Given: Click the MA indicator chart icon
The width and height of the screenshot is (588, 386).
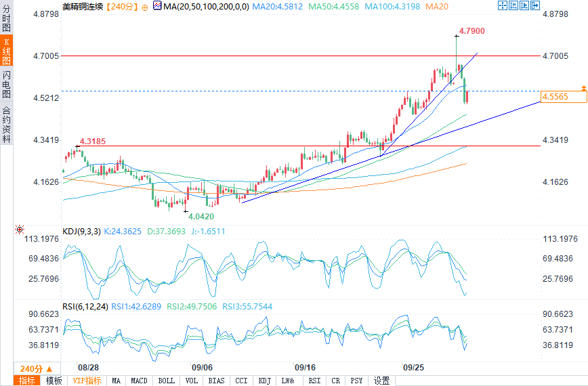Looking at the screenshot, I should 158,5.
